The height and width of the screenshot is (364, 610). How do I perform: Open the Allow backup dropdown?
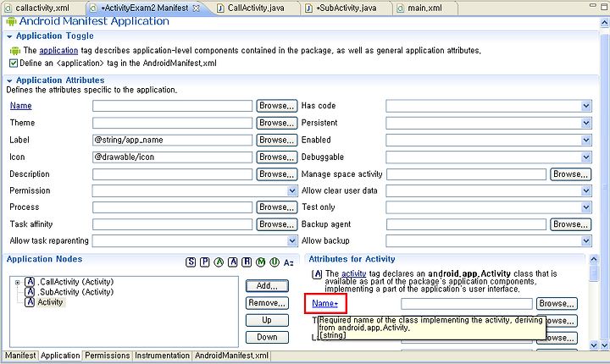(x=586, y=241)
